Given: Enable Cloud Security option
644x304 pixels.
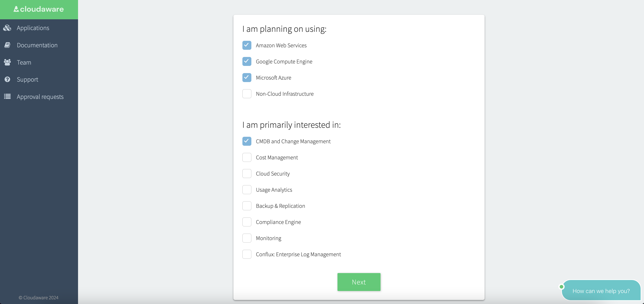Looking at the screenshot, I should (247, 174).
